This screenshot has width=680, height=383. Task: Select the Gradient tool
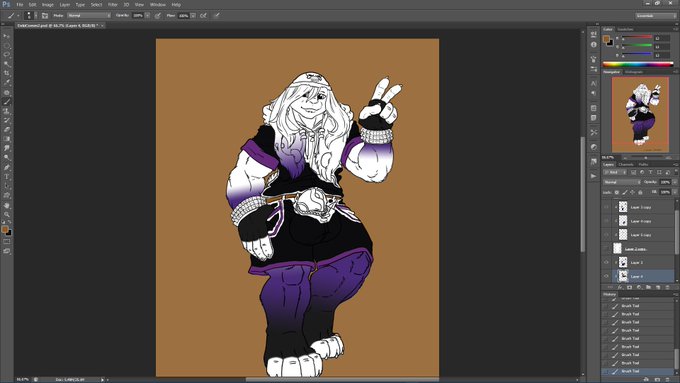tap(7, 139)
